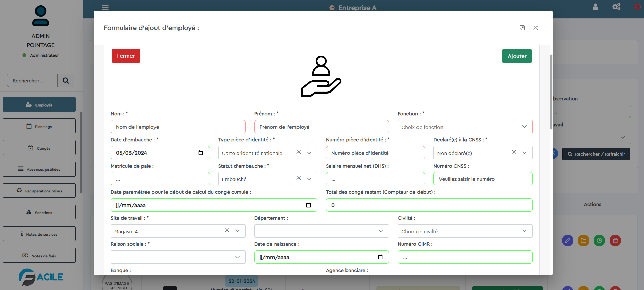Image resolution: width=644 pixels, height=290 pixels.
Task: Clear the Magasin A site selection
Action: click(x=227, y=230)
